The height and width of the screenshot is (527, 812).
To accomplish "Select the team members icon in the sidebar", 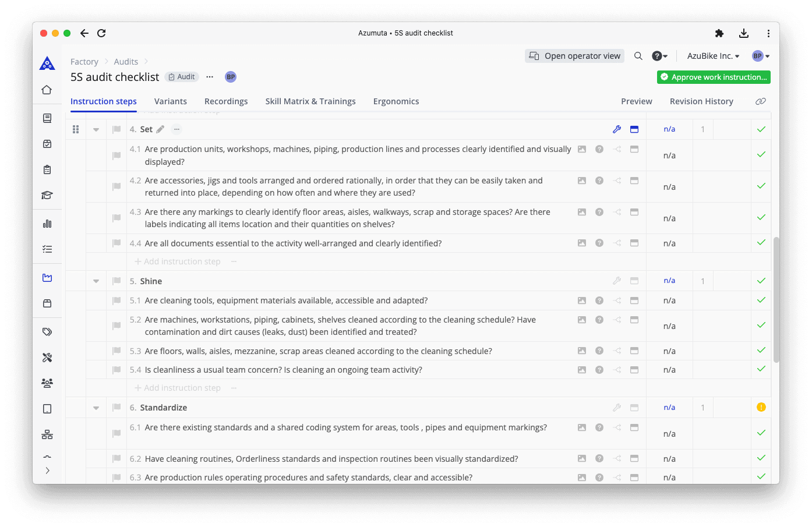I will tap(47, 383).
